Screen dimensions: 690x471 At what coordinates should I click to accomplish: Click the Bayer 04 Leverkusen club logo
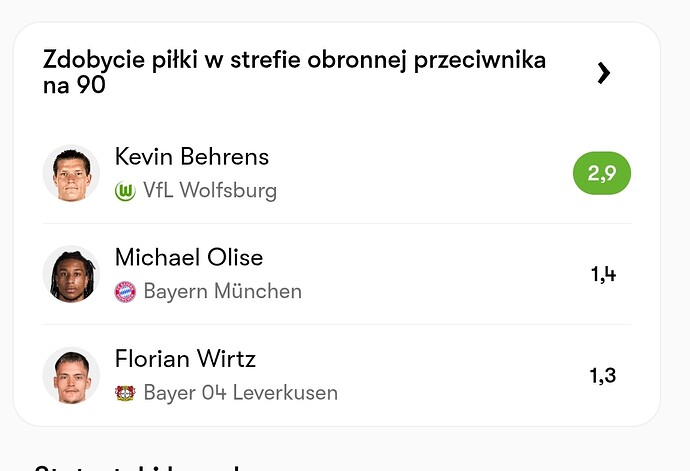[125, 393]
